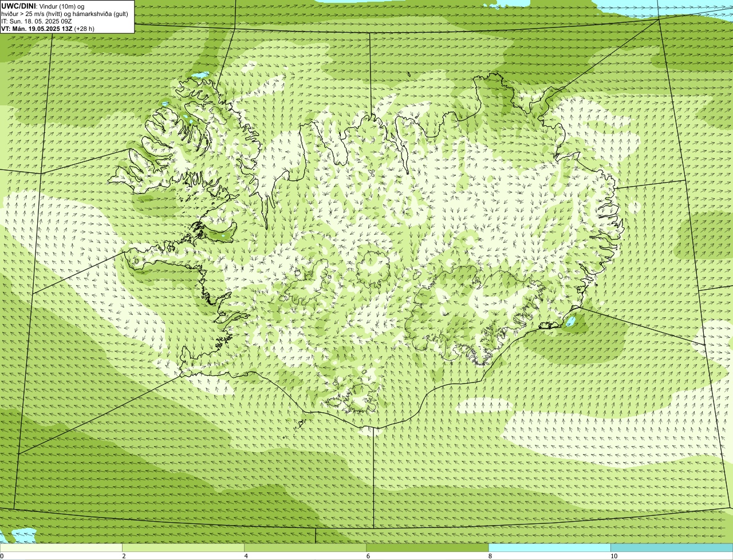The height and width of the screenshot is (560, 733).
Task: Select the "hviður > 25 m/s (hvítt)" description line
Action: pos(65,13)
